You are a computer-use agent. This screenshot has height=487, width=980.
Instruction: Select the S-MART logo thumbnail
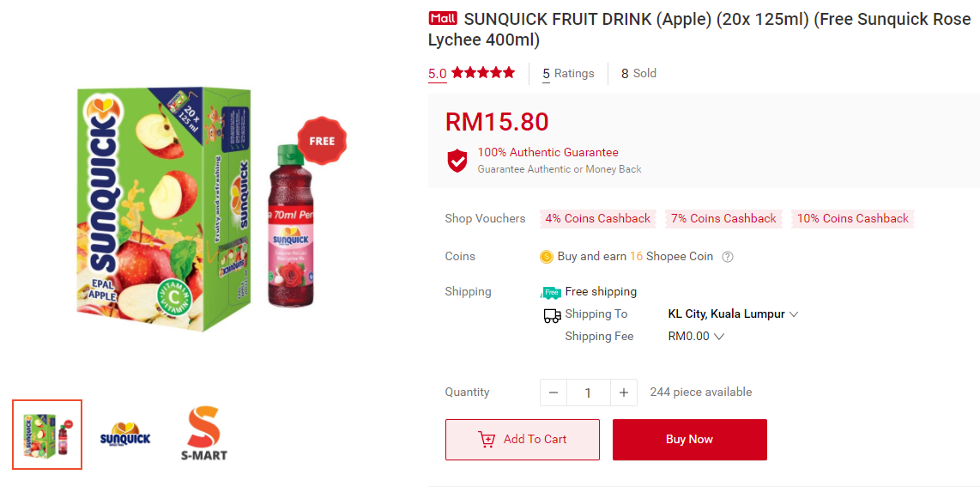coord(204,434)
